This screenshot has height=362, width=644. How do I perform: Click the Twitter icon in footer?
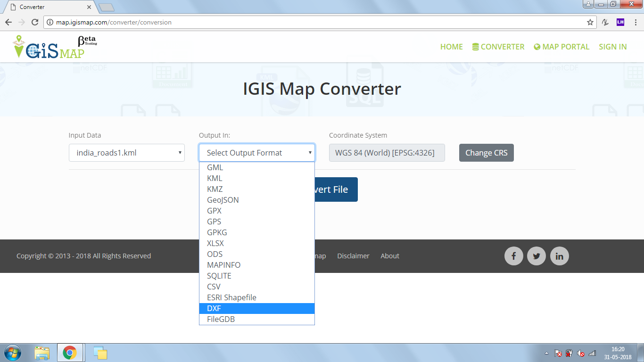coord(537,256)
